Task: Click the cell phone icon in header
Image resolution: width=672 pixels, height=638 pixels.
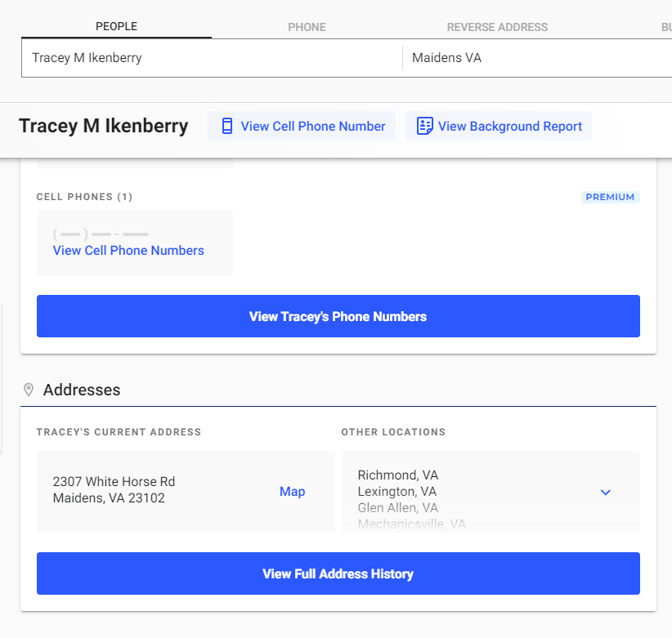Action: (227, 127)
